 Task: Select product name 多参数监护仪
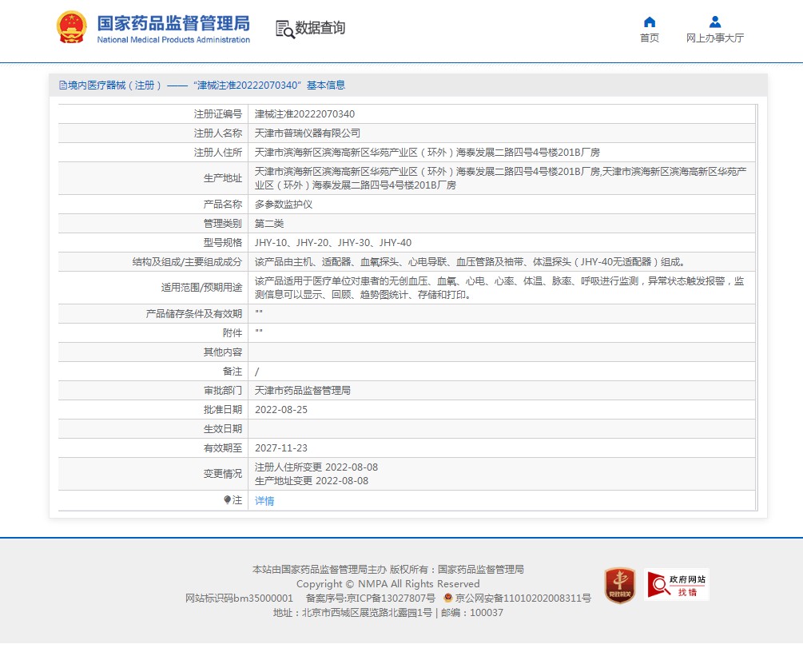(283, 205)
